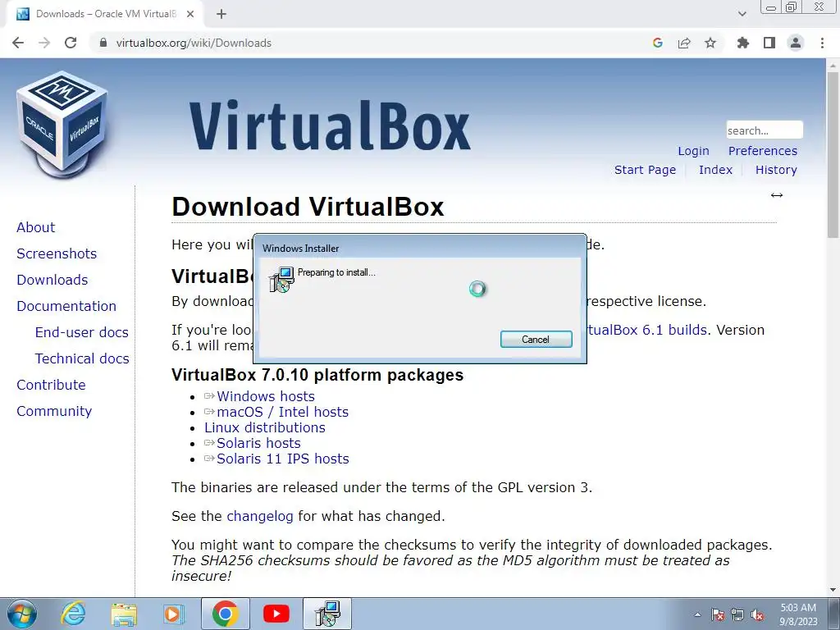Click the browser back arrow
Image resolution: width=840 pixels, height=630 pixels.
coord(18,43)
